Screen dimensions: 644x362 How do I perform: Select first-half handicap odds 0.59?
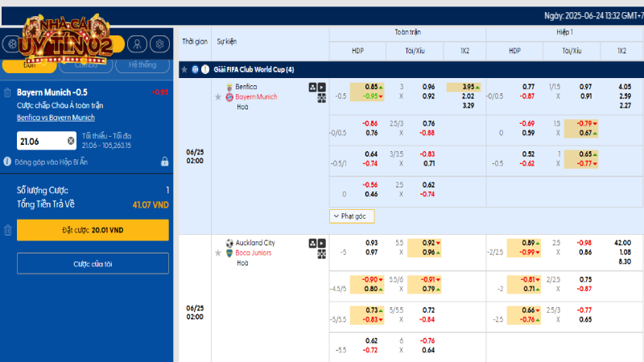point(528,133)
